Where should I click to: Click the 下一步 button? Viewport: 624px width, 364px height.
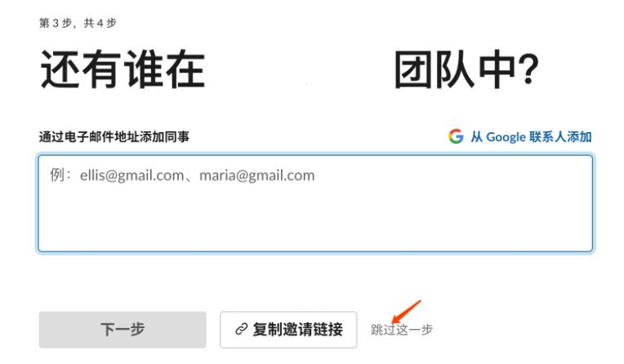point(123,330)
